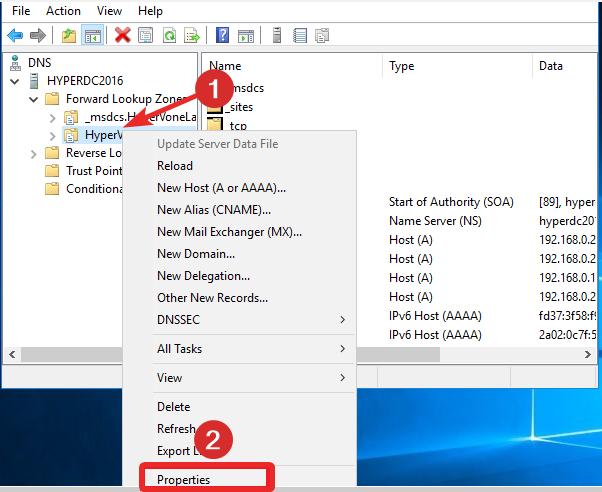Click the Export List toolbar icon
The image size is (602, 492).
192,35
